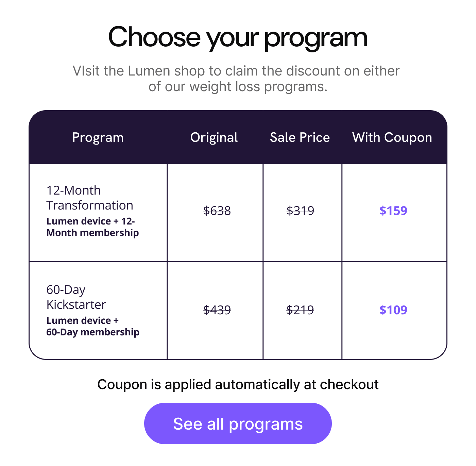Click the subtitle line mentioning weight loss programs
Viewport: 476px width, 466px height.
238,87
